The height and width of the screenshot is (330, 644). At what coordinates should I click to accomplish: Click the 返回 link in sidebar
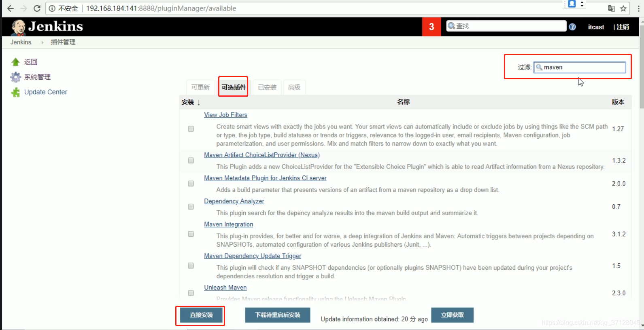coord(31,62)
